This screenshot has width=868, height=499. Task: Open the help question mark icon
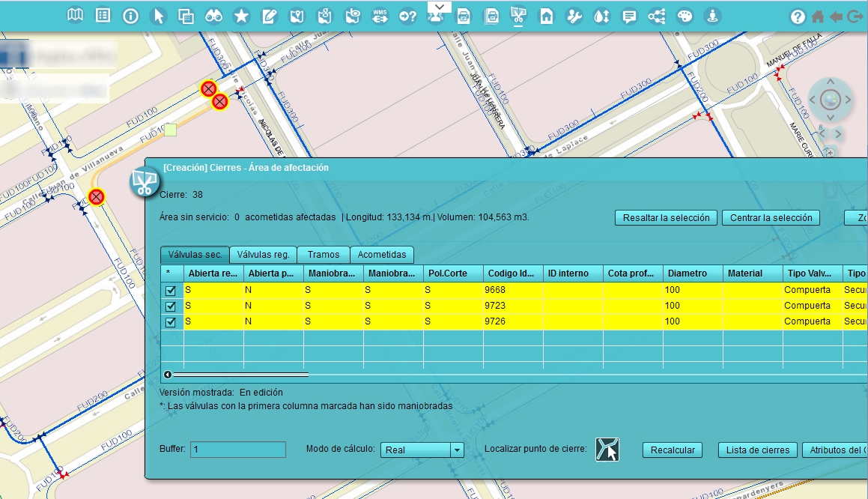798,16
